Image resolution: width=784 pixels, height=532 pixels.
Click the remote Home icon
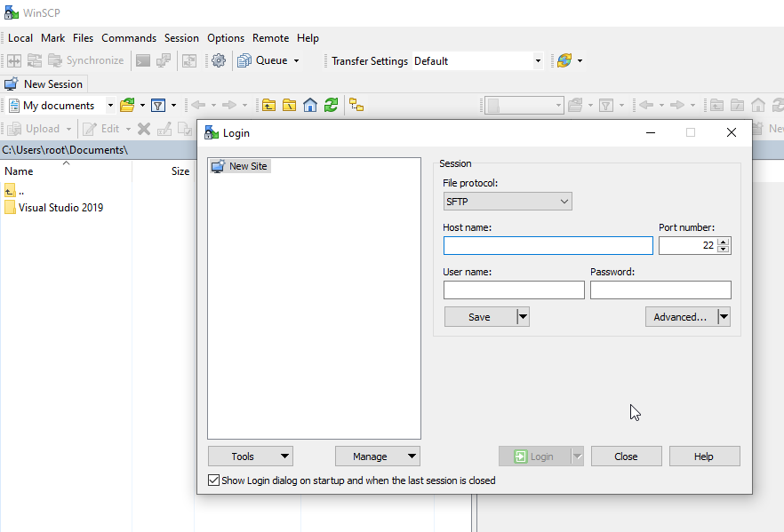[x=758, y=106]
